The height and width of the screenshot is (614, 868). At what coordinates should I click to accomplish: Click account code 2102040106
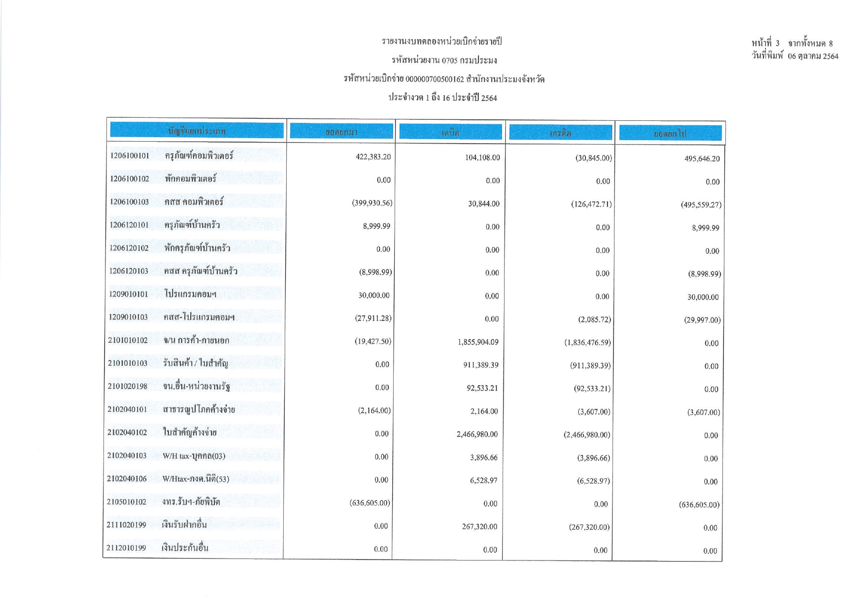pos(127,479)
